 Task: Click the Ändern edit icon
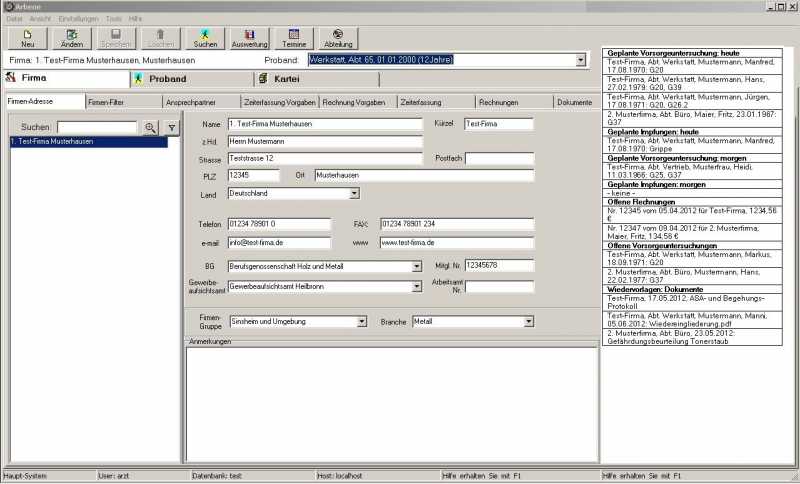(72, 38)
